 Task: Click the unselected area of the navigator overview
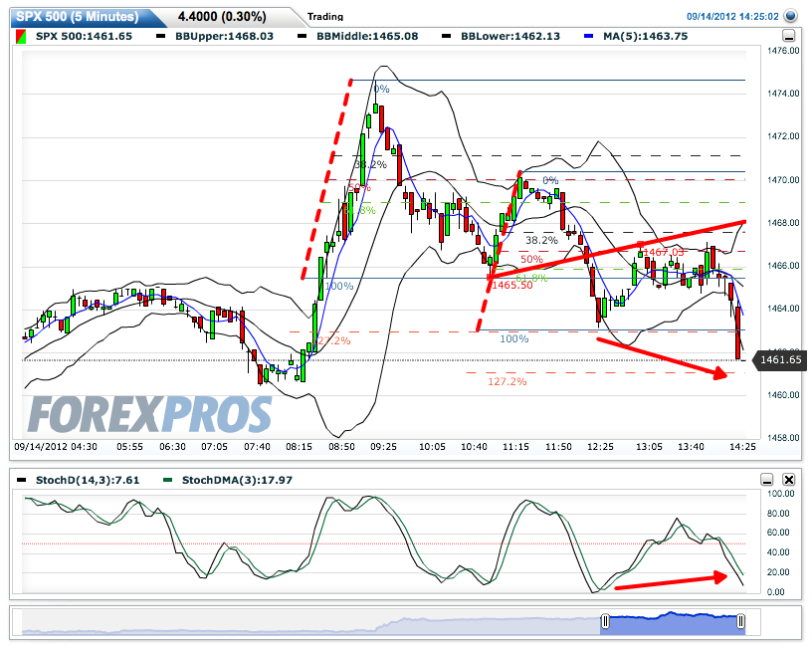pos(310,624)
